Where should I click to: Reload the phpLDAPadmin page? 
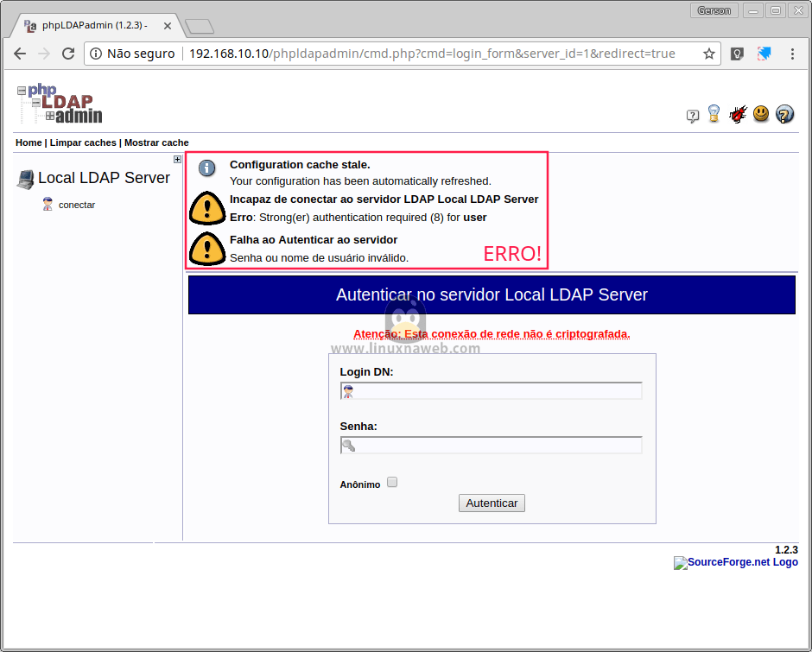pos(68,54)
